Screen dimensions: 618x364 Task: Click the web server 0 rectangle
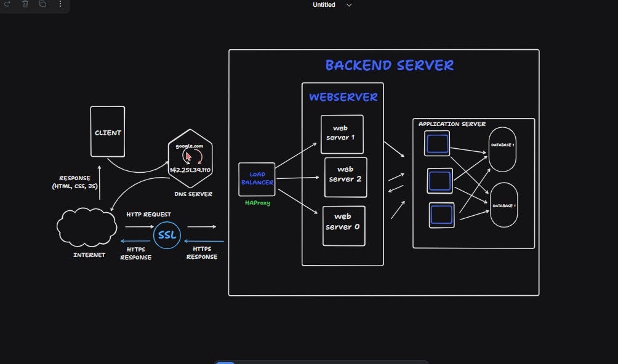343,226
